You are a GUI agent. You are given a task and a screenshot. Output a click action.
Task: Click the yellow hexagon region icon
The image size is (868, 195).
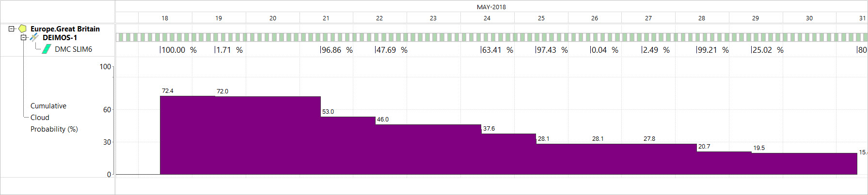(x=22, y=29)
